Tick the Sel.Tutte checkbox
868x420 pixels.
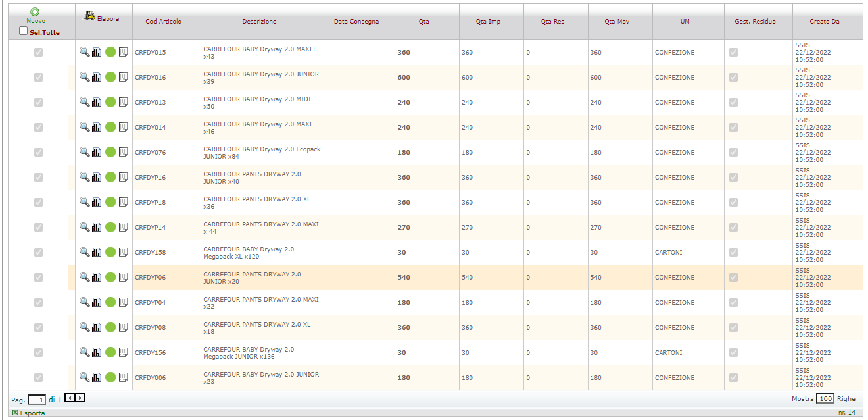24,32
